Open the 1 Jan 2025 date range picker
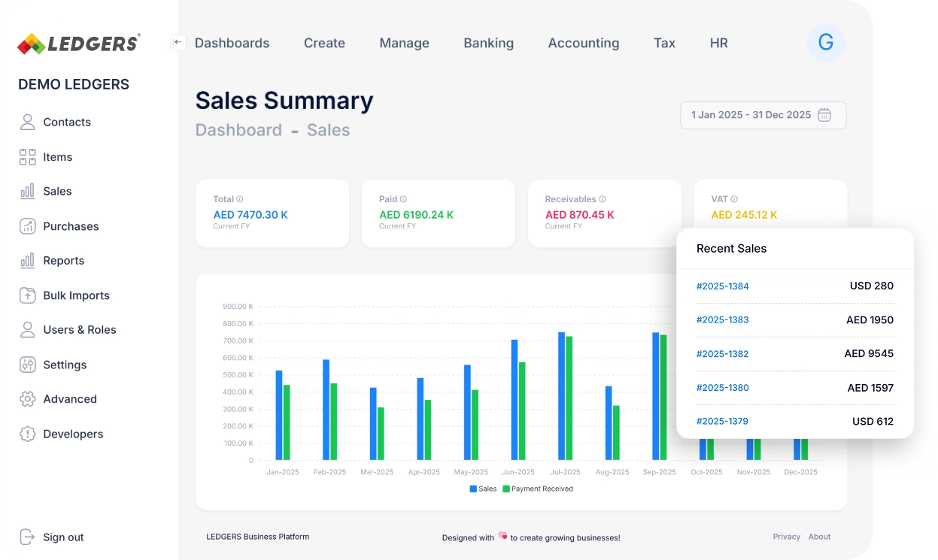The height and width of the screenshot is (560, 938). coord(752,115)
